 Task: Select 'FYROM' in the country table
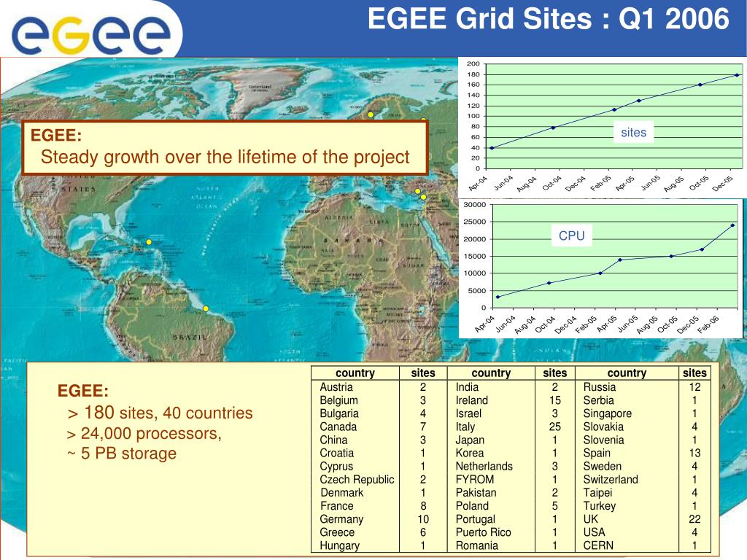(x=474, y=480)
